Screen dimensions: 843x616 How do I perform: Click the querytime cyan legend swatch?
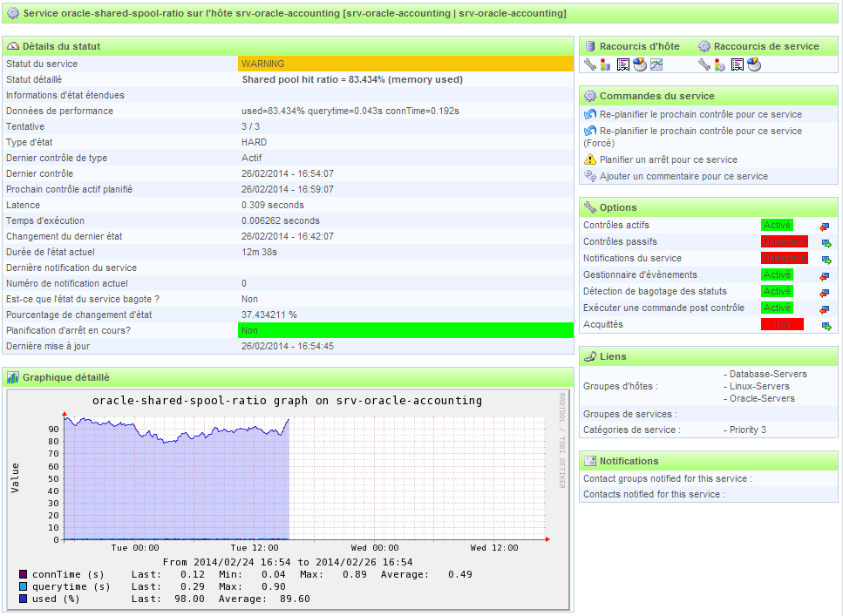pyautogui.click(x=24, y=586)
